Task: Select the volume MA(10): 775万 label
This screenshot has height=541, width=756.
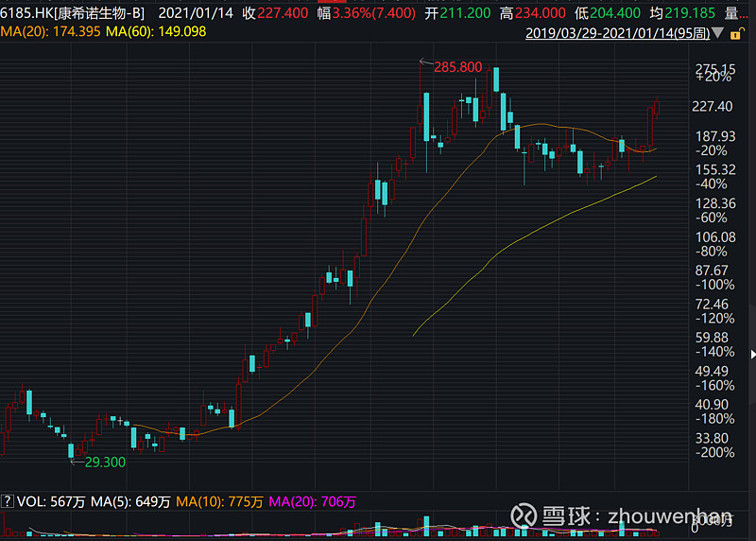Action: click(x=219, y=502)
